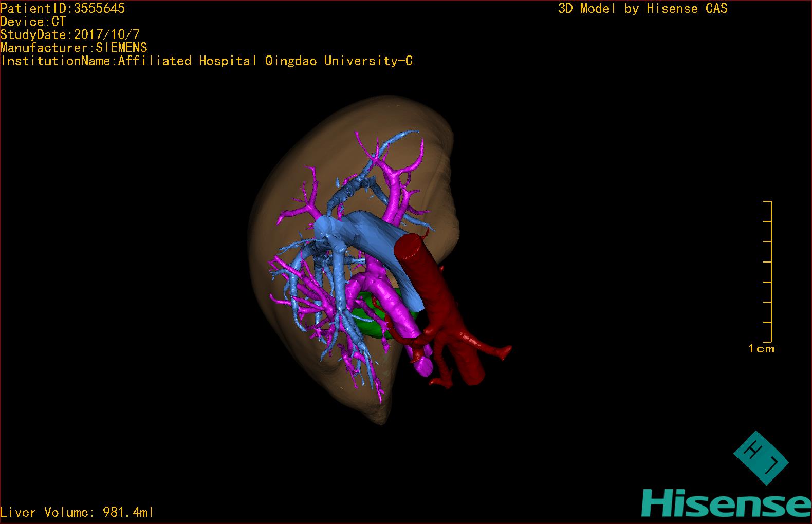Viewport: 812px width, 524px height.
Task: Click the StudyDate:2017/10/7 text
Action: 70,34
